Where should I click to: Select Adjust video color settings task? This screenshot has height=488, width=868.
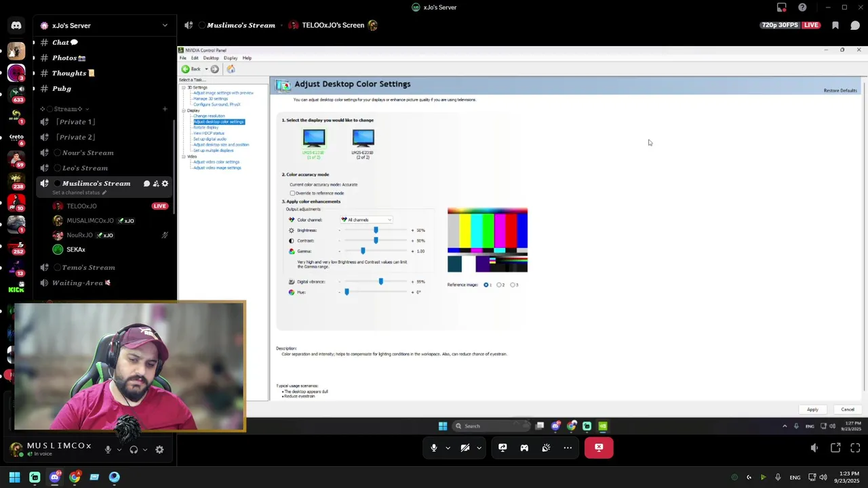216,162
